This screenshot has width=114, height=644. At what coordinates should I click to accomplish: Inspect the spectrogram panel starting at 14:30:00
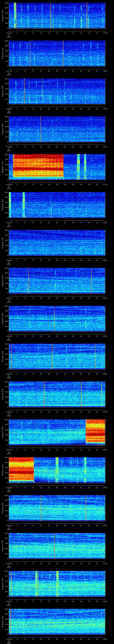pyautogui.click(x=57, y=546)
